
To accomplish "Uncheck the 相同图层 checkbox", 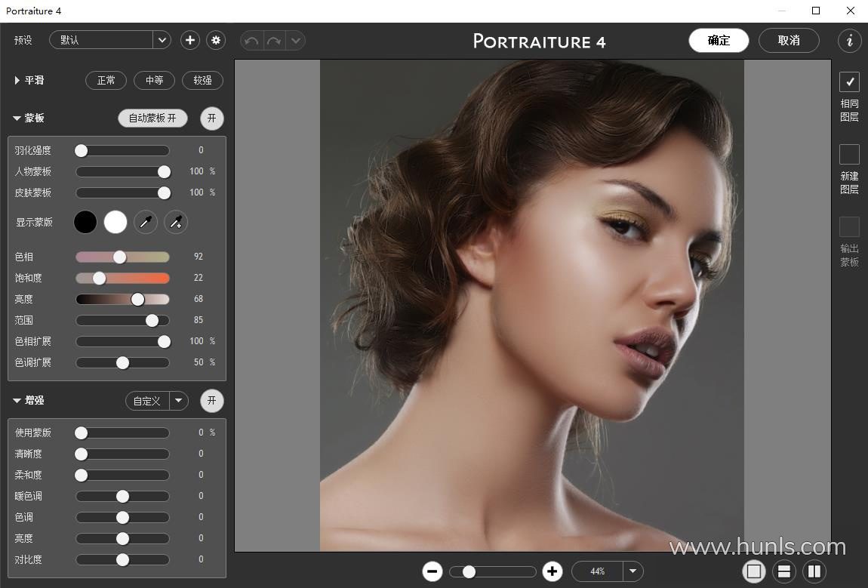I will click(x=849, y=82).
